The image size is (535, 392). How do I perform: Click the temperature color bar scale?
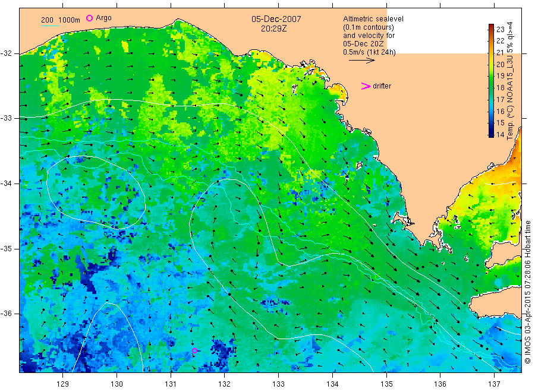[492, 81]
